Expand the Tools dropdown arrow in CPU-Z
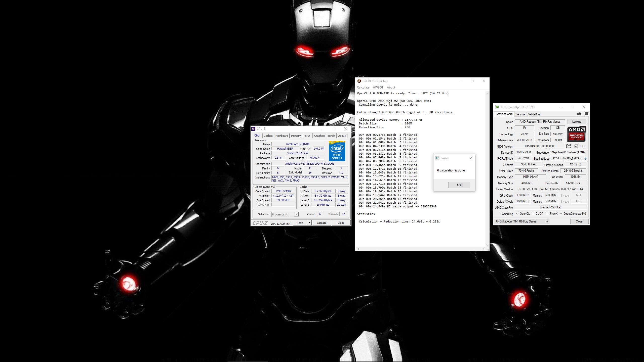Viewport: 644px width, 362px height. coord(309,223)
